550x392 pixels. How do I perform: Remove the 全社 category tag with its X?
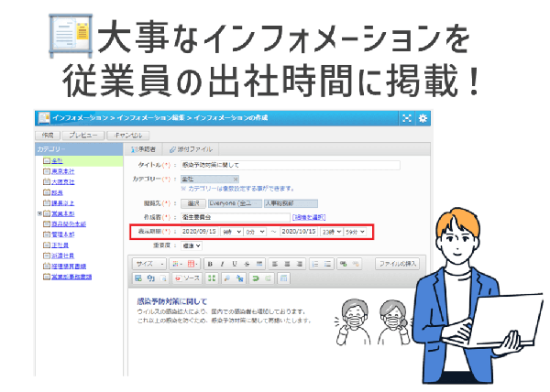[236, 180]
